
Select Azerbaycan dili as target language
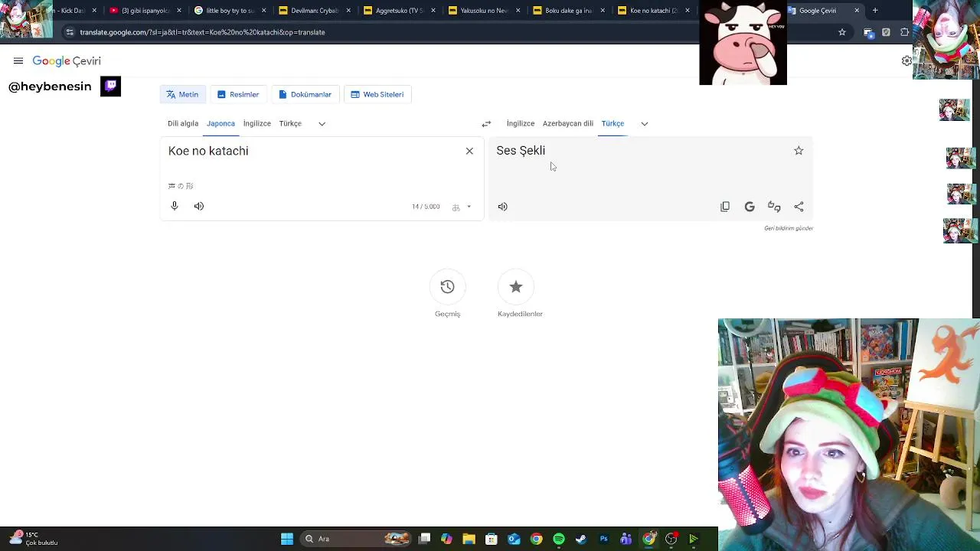click(x=568, y=123)
